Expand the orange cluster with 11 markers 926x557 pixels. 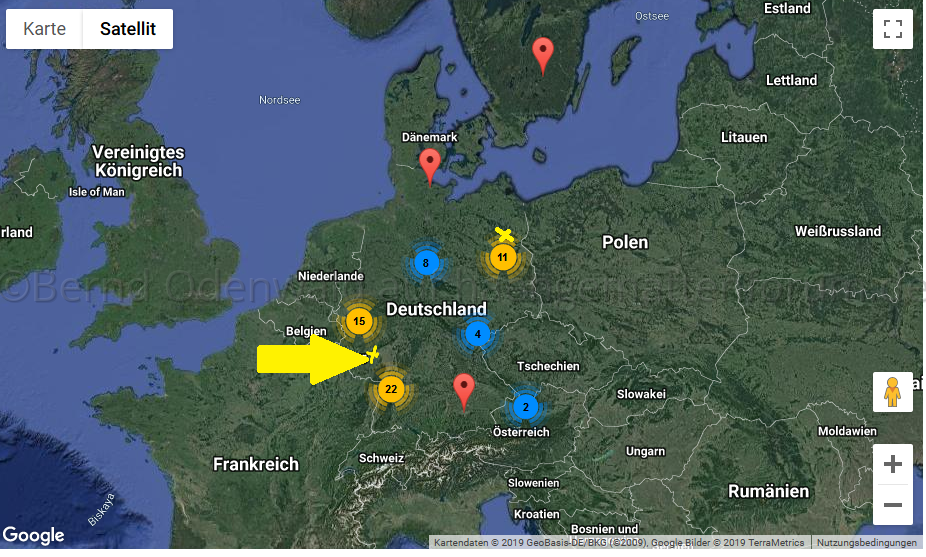[x=503, y=258]
